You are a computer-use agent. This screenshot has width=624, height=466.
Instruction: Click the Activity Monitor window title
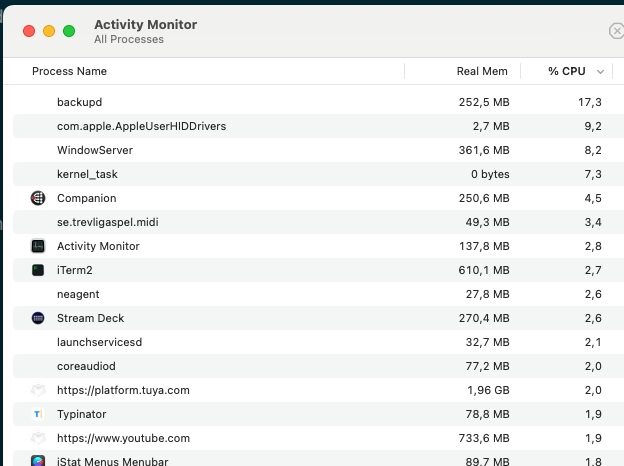tap(146, 25)
